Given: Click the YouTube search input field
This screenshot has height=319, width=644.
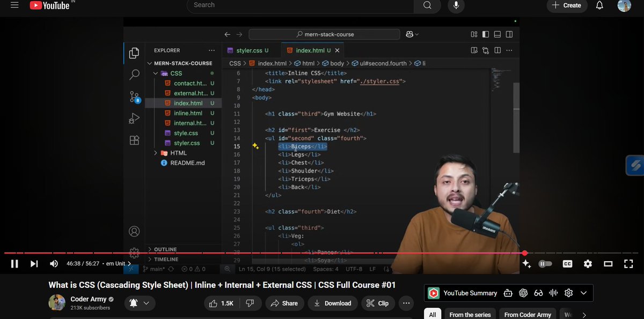Looking at the screenshot, I should click(x=301, y=5).
